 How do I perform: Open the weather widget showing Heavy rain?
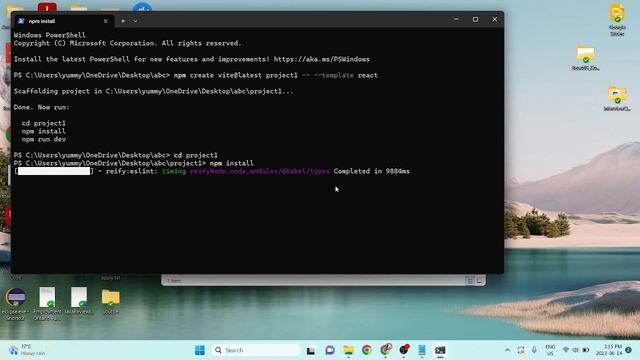[27, 350]
